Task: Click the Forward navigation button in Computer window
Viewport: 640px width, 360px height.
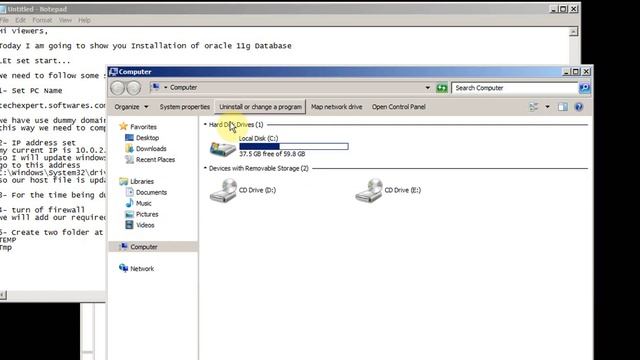Action: tap(133, 87)
